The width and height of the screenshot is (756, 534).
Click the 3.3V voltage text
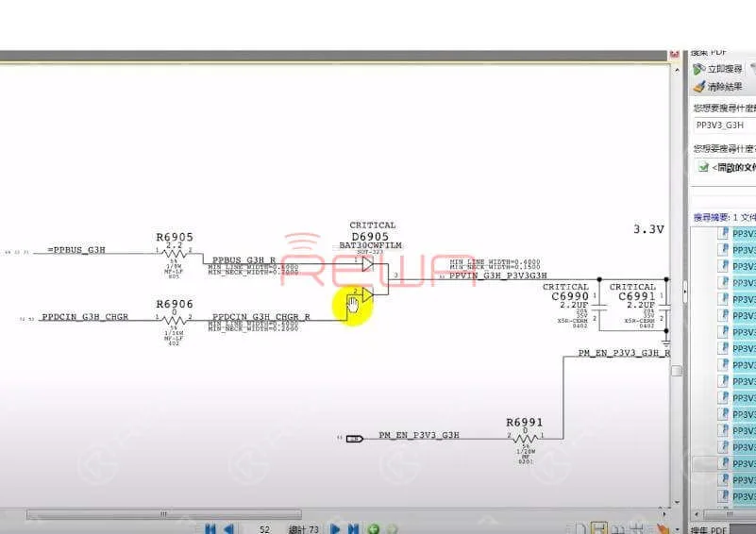click(x=648, y=229)
